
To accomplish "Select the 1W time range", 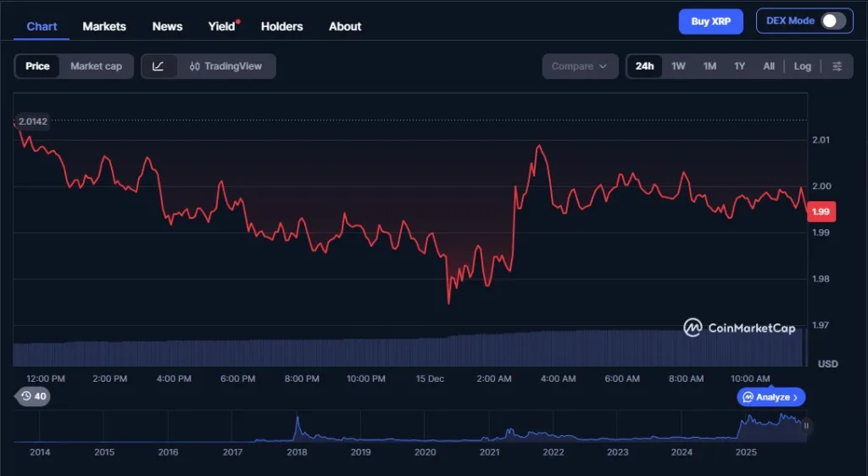I will click(x=678, y=66).
